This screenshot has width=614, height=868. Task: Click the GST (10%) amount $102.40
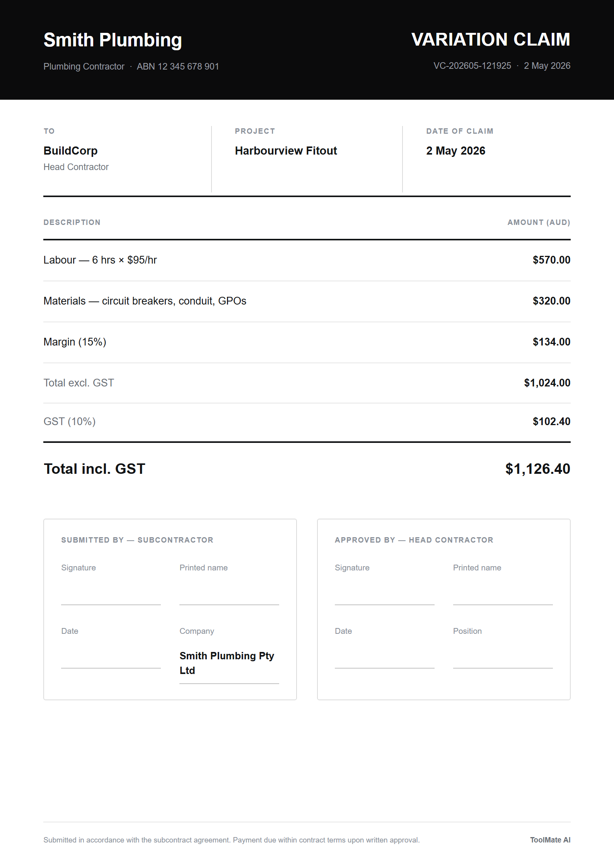click(x=551, y=422)
